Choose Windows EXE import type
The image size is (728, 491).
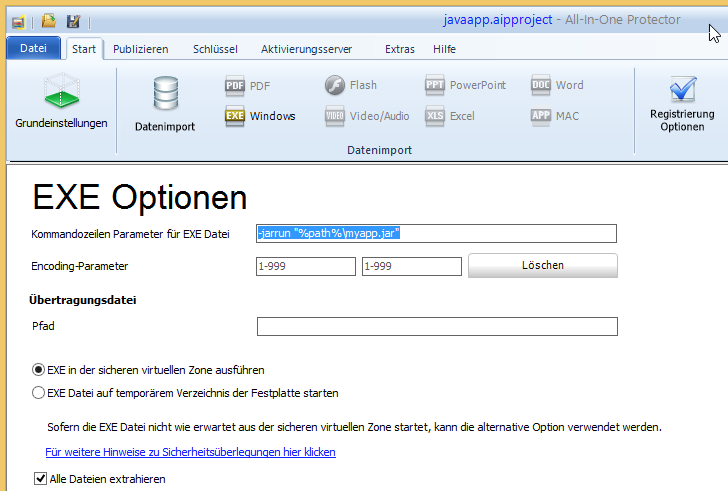click(260, 116)
